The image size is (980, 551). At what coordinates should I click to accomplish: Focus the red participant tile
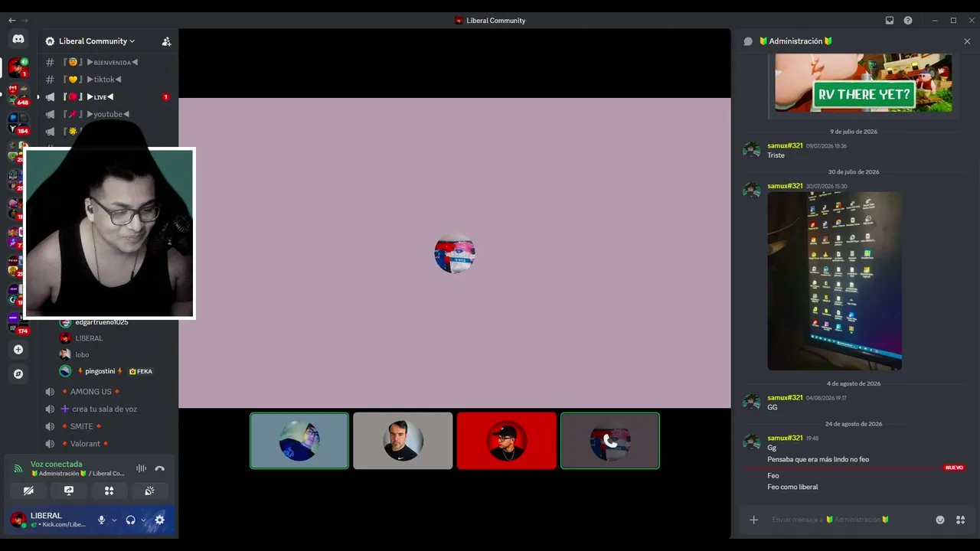[507, 441]
